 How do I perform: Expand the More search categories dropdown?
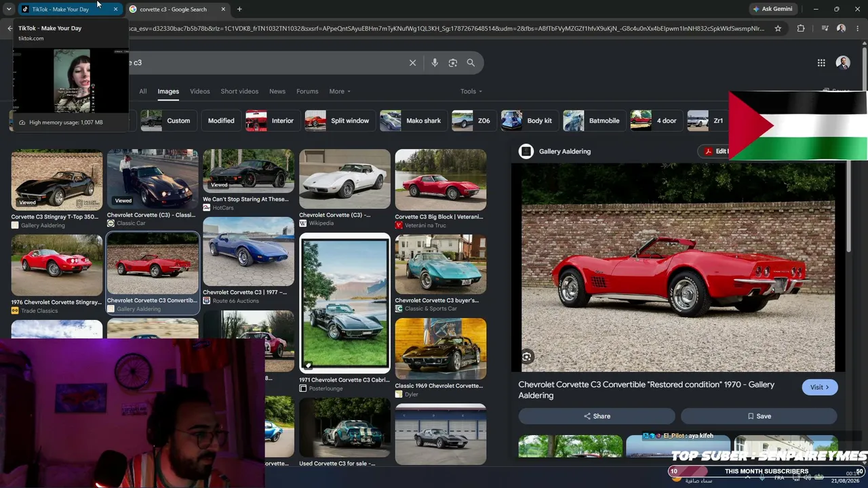coord(340,91)
